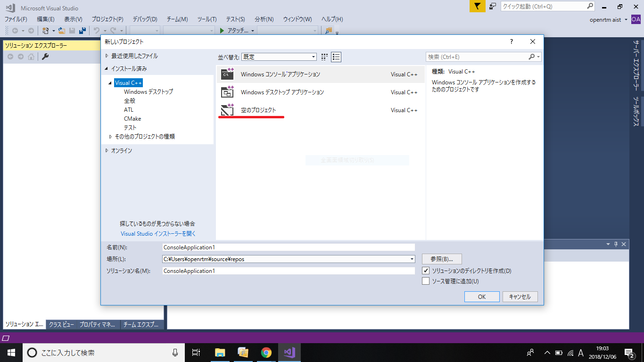Switch to the チーム エクスプローラー tab
The height and width of the screenshot is (362, 644).
(141, 324)
